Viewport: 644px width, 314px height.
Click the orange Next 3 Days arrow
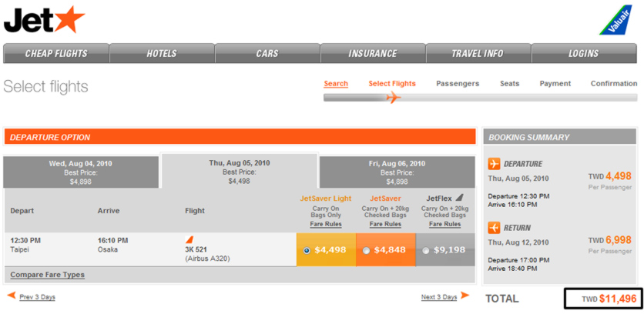pos(465,296)
